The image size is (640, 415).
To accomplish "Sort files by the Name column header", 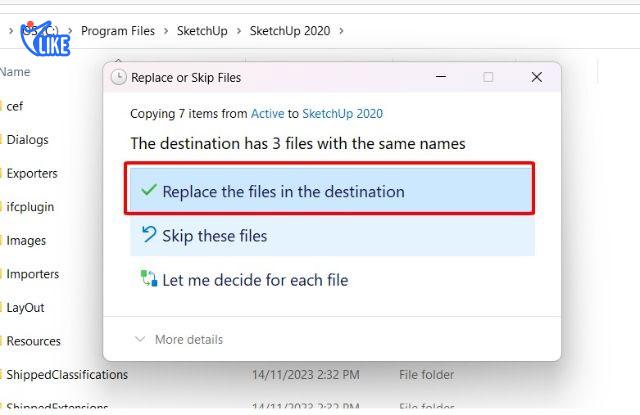I will click(15, 72).
